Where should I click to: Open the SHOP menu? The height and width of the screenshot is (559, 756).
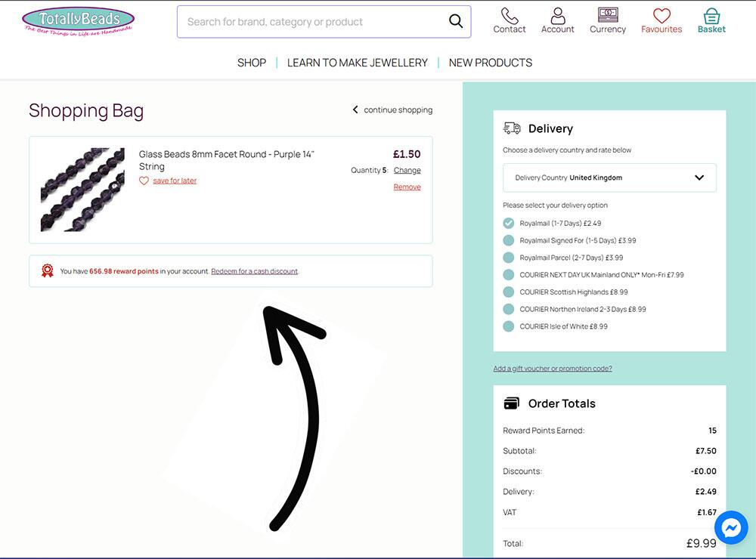coord(252,63)
